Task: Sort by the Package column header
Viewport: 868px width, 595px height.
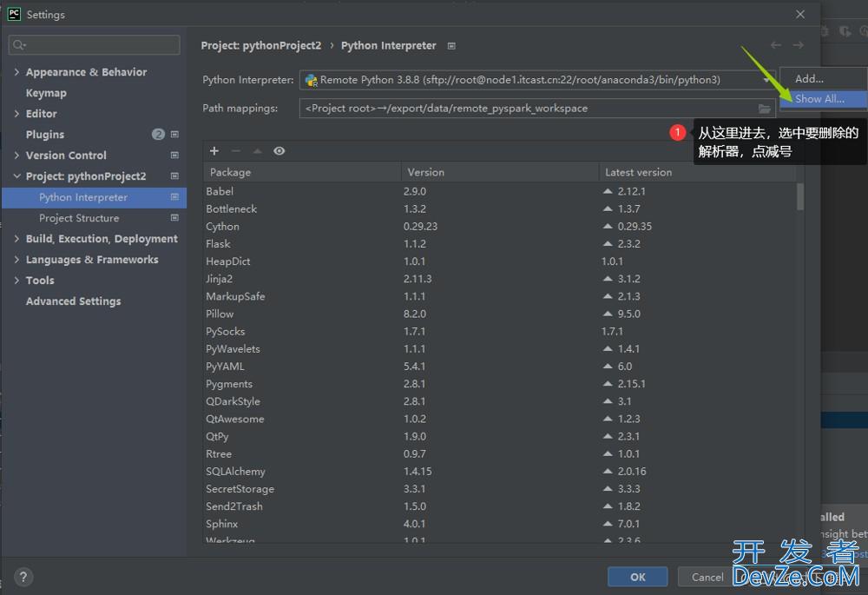Action: (302, 172)
